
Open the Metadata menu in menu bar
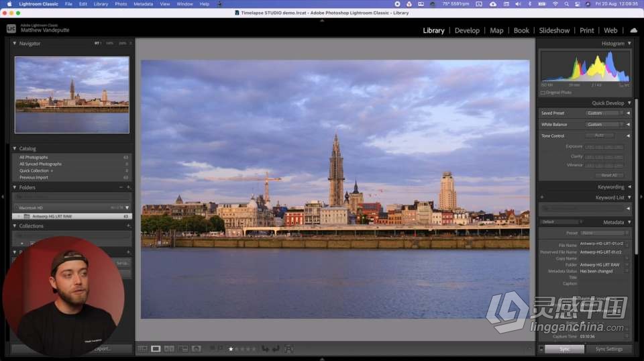coord(144,4)
